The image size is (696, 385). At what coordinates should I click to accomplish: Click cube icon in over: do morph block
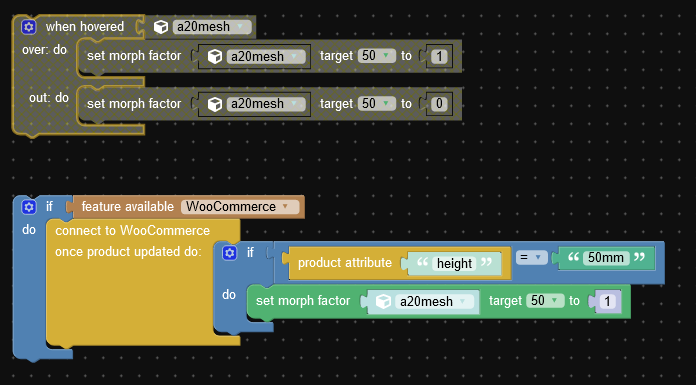click(215, 56)
